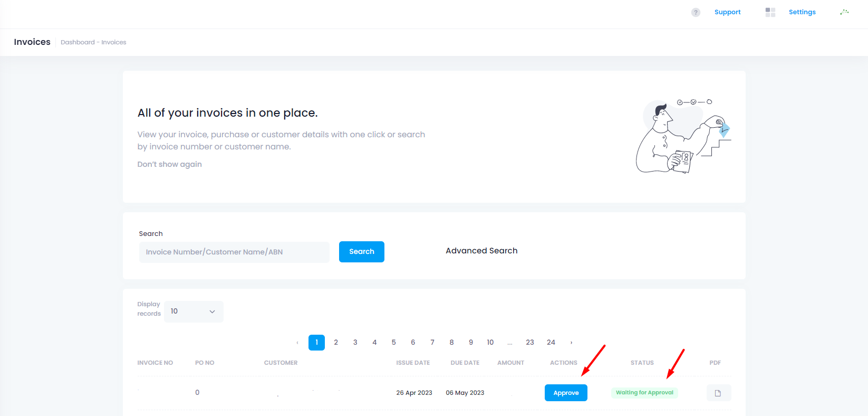
Task: Click the invoices illustration image
Action: point(683,136)
